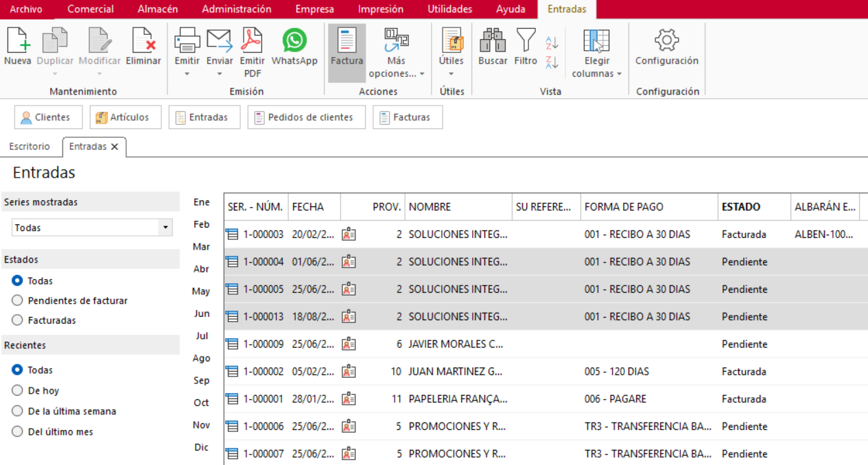Click the Útiles tools icon
Viewport: 868px width, 465px height.
coord(451,40)
